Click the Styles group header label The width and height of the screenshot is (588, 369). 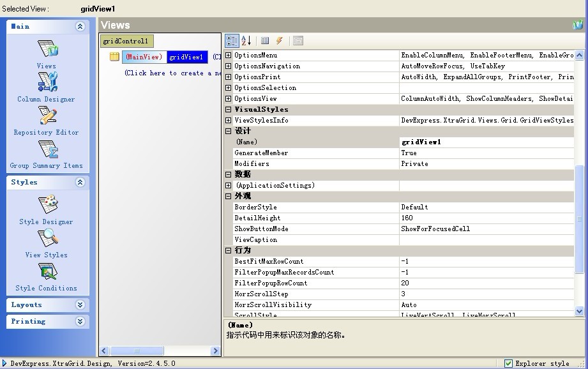pyautogui.click(x=24, y=182)
